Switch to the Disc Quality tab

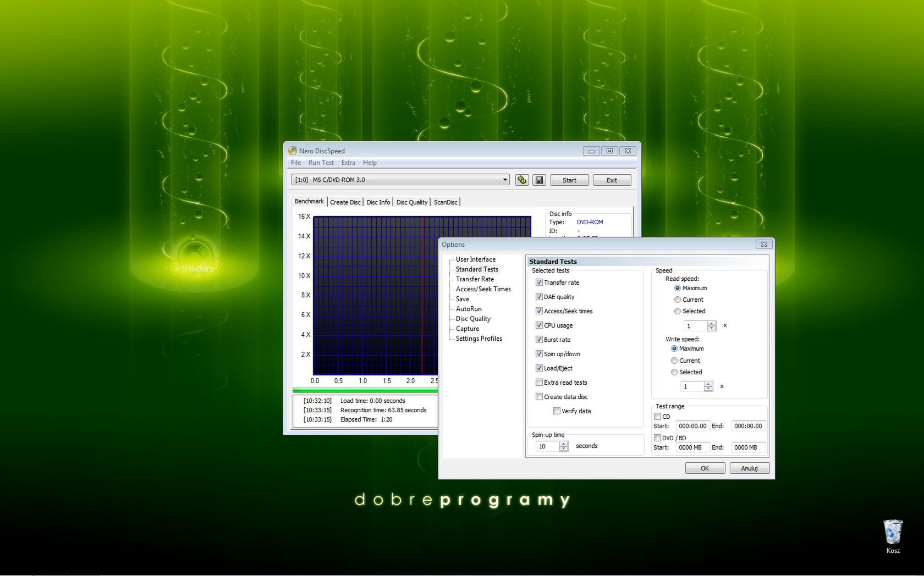(x=412, y=202)
